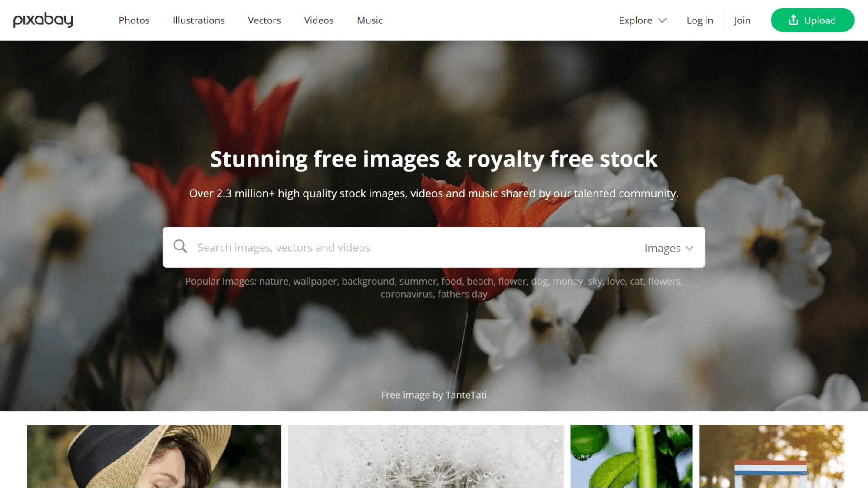This screenshot has height=488, width=868.
Task: Click the Upload button icon
Action: tap(794, 20)
